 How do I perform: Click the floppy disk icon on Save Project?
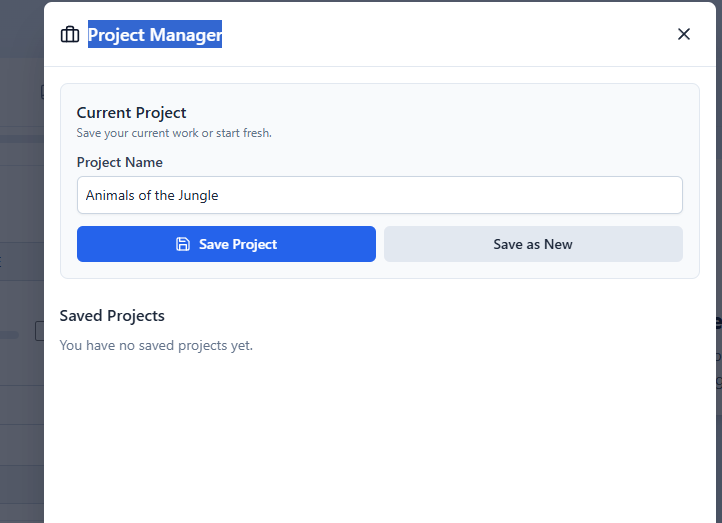(x=183, y=244)
